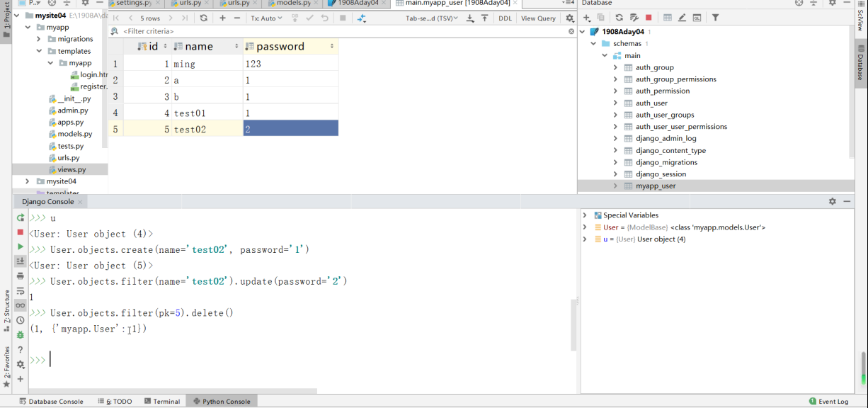Select views.py in project tree
The height and width of the screenshot is (408, 868).
pyautogui.click(x=72, y=170)
